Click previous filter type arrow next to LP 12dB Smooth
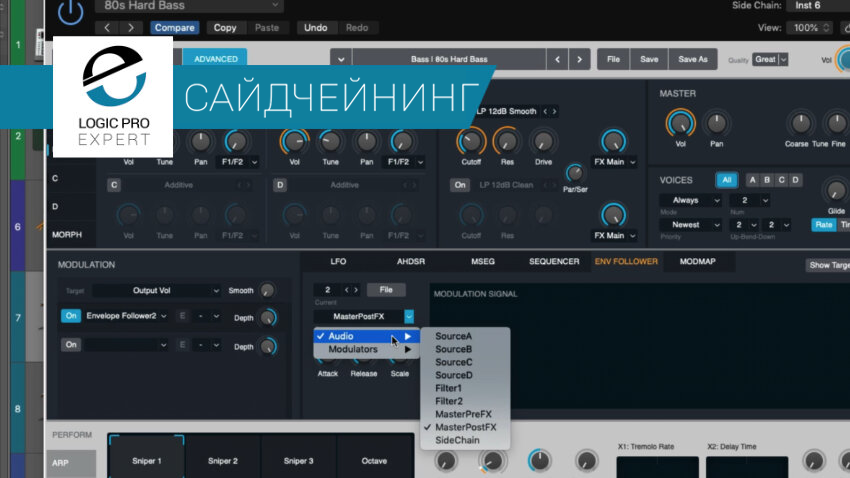 pos(545,111)
